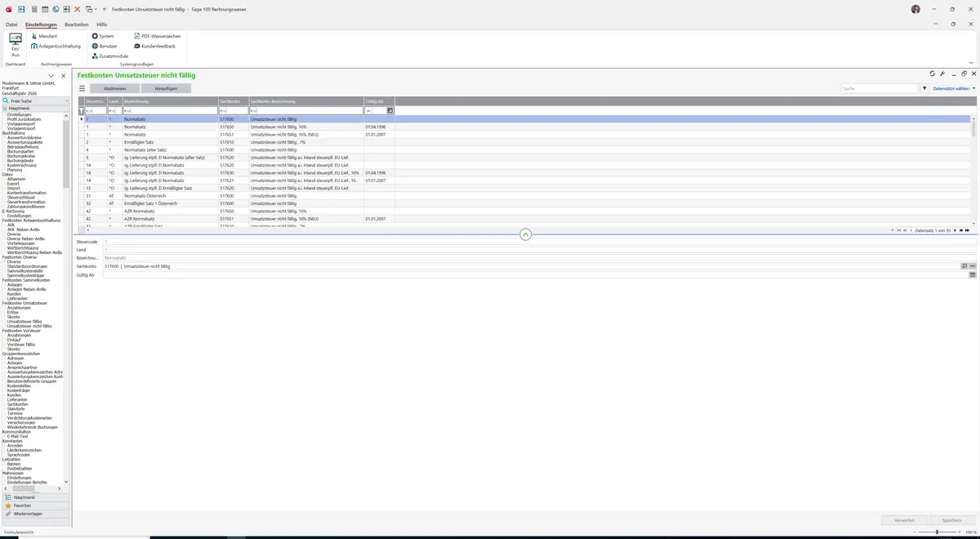Image resolution: width=980 pixels, height=539 pixels.
Task: Open the filter dropdown beside the Suche field
Action: (924, 88)
